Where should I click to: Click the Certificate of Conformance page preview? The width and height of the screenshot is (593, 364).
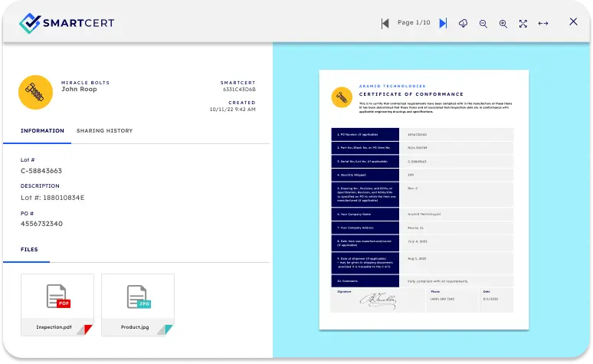424,199
